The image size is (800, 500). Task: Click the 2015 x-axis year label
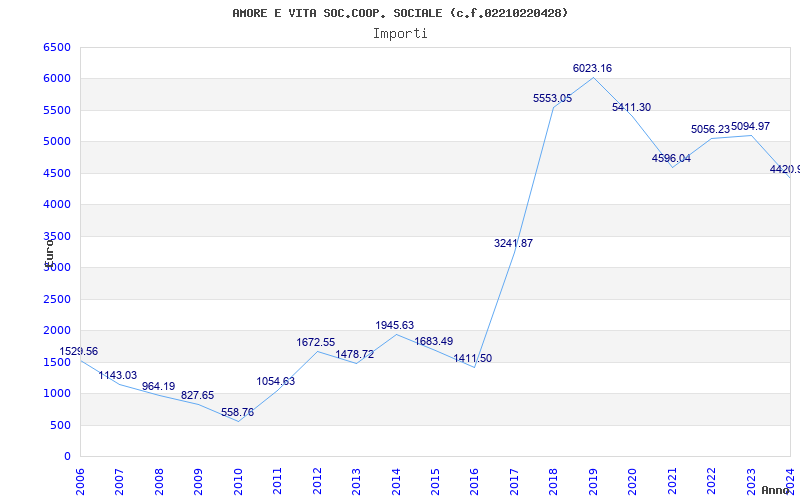[435, 481]
